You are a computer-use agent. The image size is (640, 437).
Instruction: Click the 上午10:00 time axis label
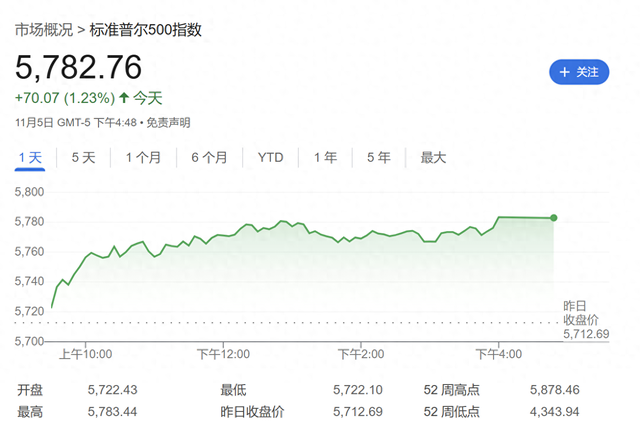85,353
